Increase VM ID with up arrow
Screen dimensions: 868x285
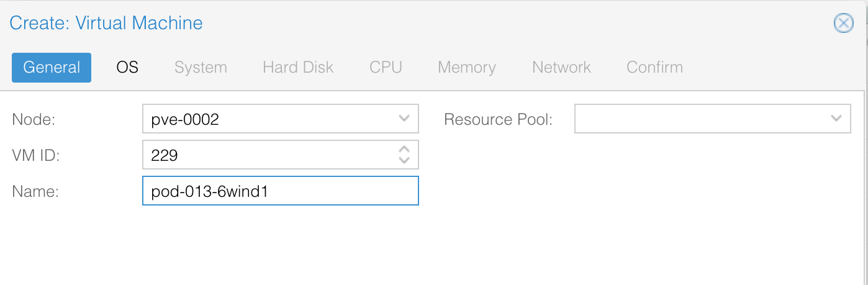404,149
